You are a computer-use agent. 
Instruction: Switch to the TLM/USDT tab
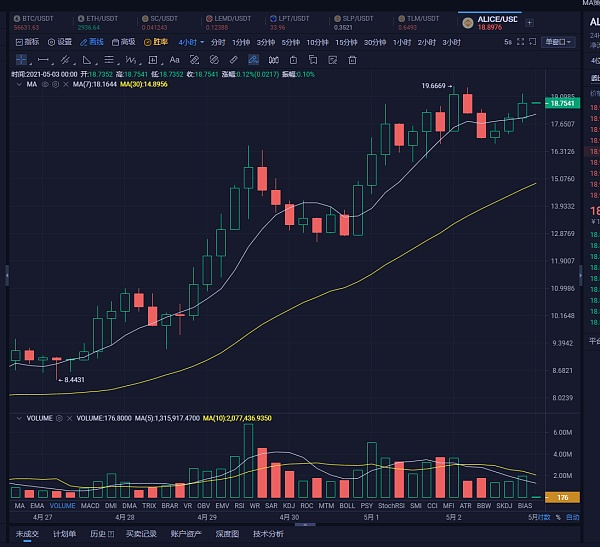tap(418, 23)
